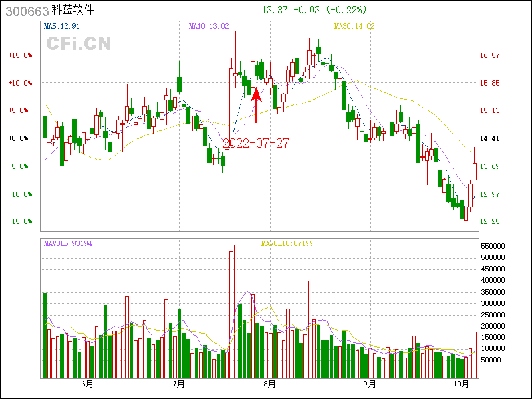Jump to 7月 on time axis
This screenshot has height=399, width=532.
[x=178, y=384]
